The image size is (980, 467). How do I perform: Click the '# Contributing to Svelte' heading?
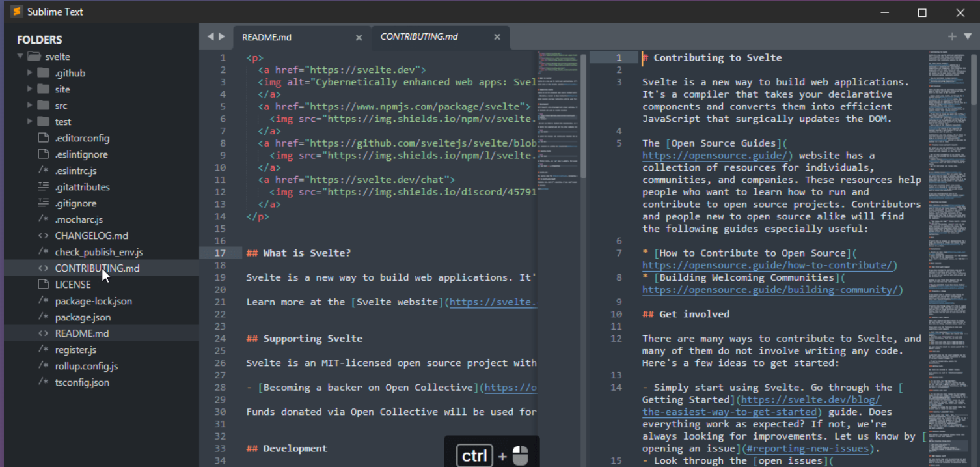[713, 57]
